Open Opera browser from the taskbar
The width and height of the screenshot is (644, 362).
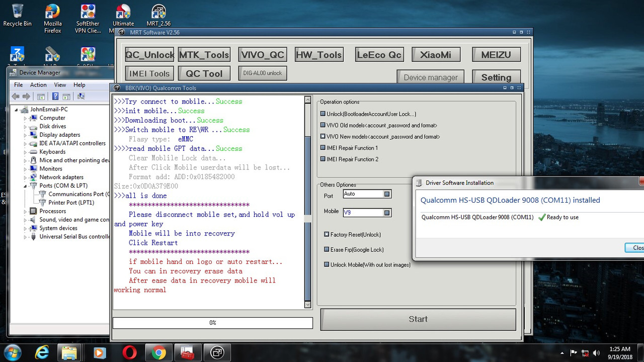pos(129,352)
